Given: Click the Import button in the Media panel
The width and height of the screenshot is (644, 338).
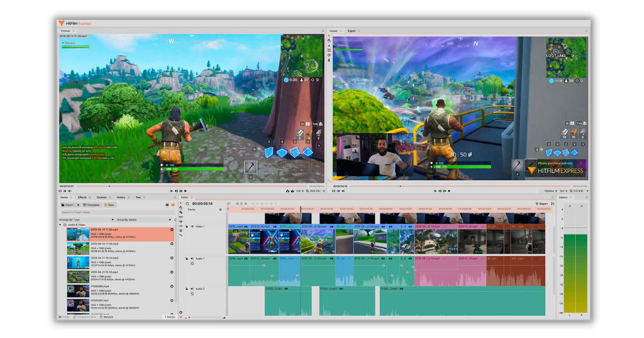Looking at the screenshot, I should tap(67, 205).
